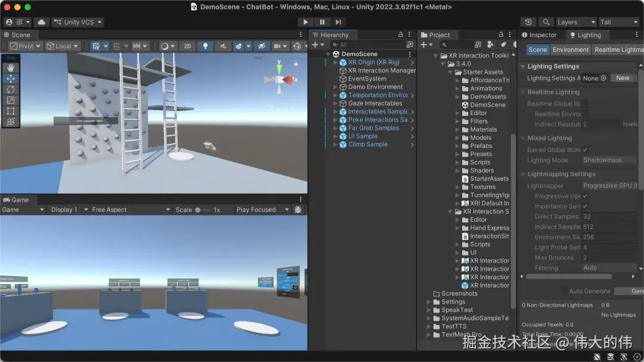Open global search with the magnifier icon
This screenshot has width=644, height=362.
(546, 22)
